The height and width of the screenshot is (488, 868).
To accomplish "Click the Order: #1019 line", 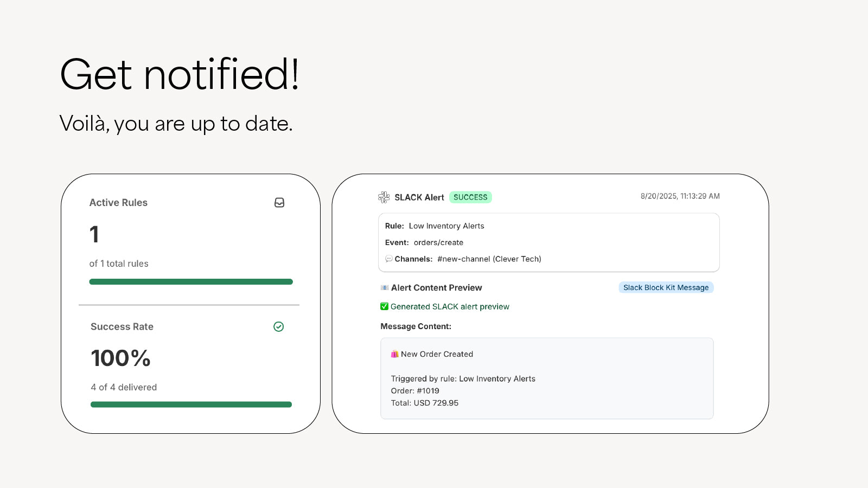I will tap(415, 391).
